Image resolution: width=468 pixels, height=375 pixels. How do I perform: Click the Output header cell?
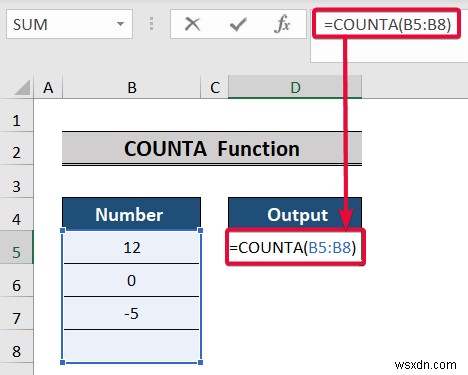point(295,214)
